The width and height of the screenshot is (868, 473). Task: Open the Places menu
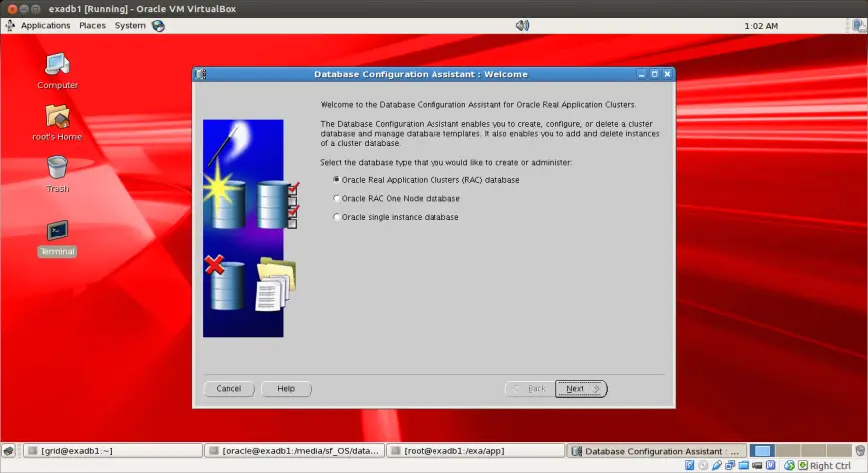pos(92,26)
